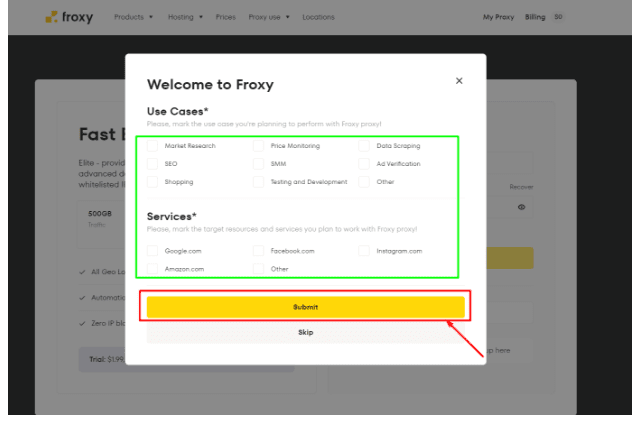Screen dimensions: 642x423
Task: Expand the Proxy use dropdown
Action: [269, 17]
